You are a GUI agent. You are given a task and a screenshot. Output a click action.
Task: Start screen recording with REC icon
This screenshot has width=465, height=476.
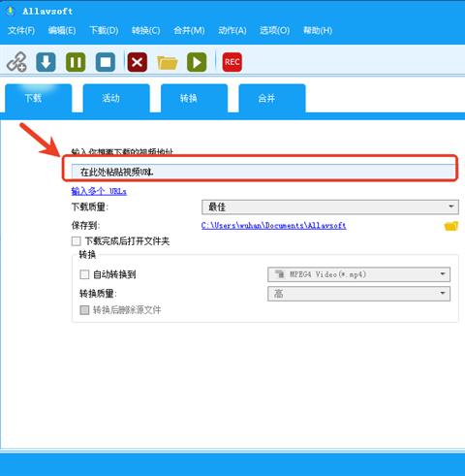(232, 62)
